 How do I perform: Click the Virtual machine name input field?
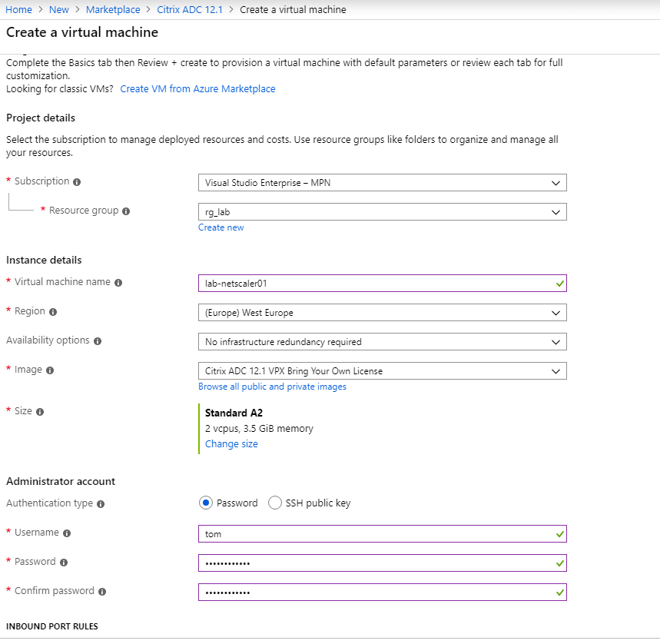pyautogui.click(x=382, y=284)
